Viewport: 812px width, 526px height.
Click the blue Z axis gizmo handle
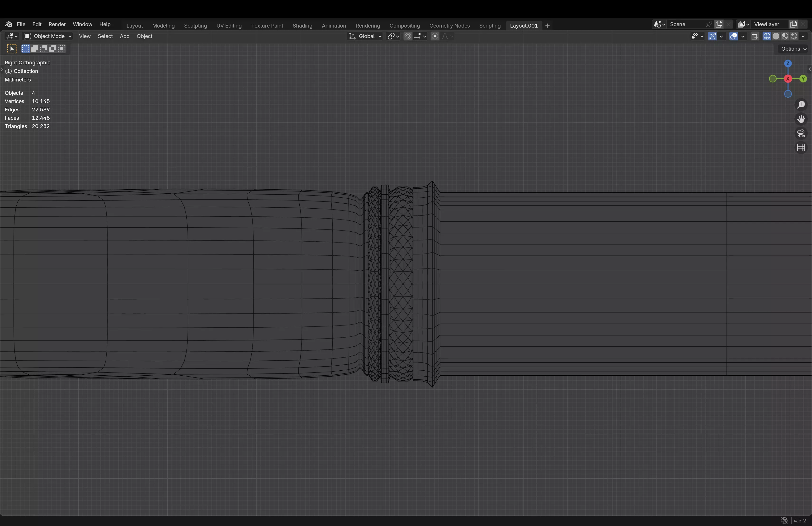(788, 63)
